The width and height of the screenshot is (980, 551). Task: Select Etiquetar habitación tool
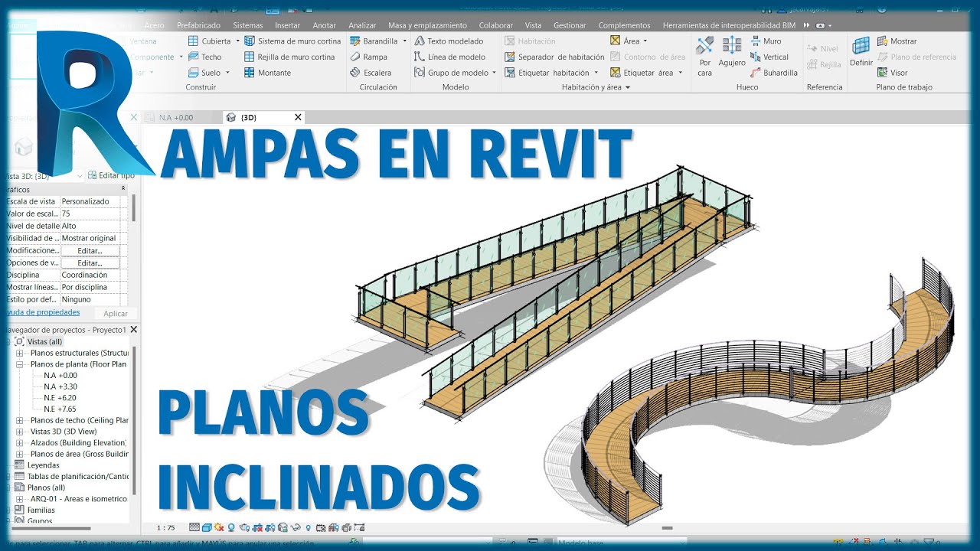[x=547, y=73]
